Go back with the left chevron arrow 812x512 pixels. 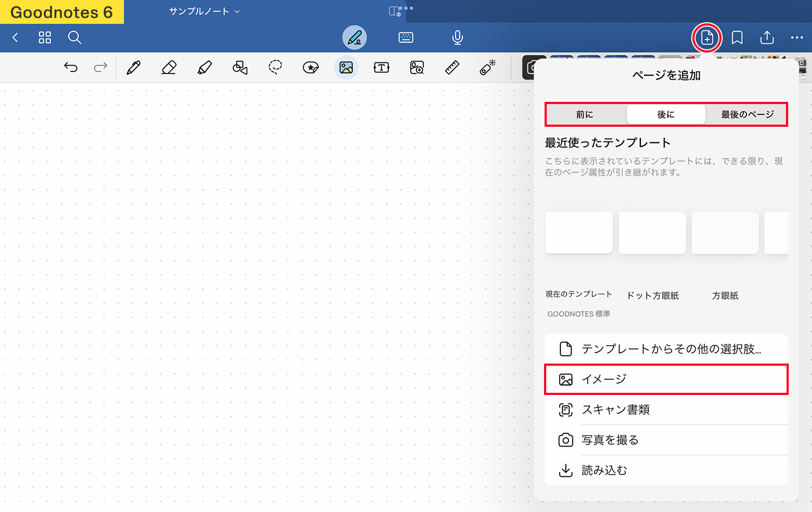pyautogui.click(x=15, y=37)
